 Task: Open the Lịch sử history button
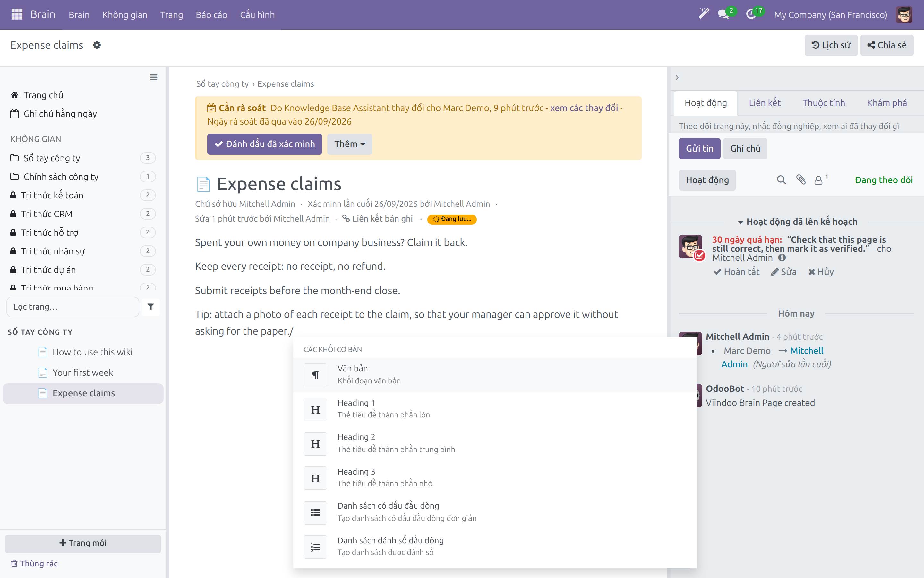(831, 45)
